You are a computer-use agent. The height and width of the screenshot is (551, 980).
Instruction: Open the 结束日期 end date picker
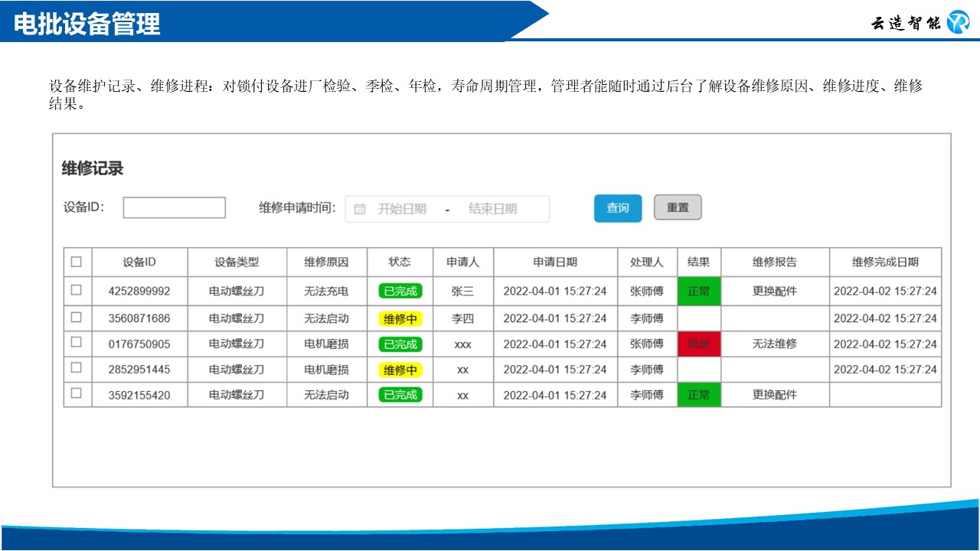492,209
